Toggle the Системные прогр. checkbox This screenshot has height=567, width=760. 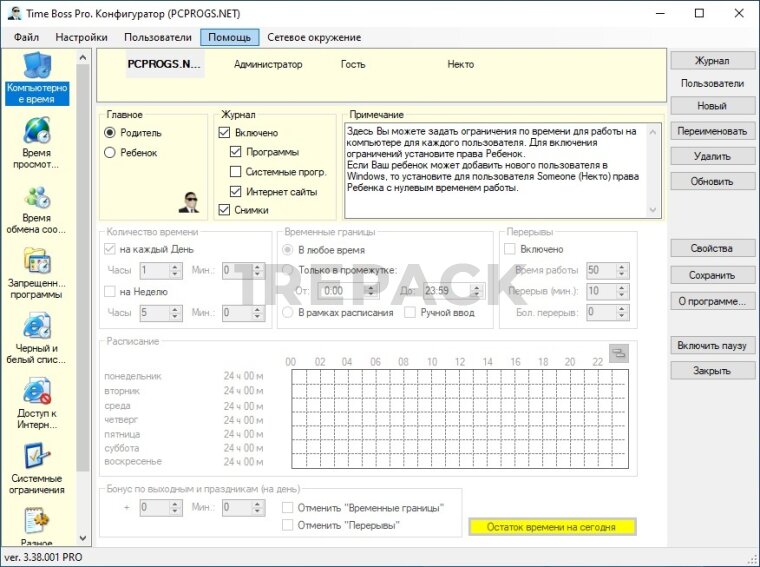(237, 172)
